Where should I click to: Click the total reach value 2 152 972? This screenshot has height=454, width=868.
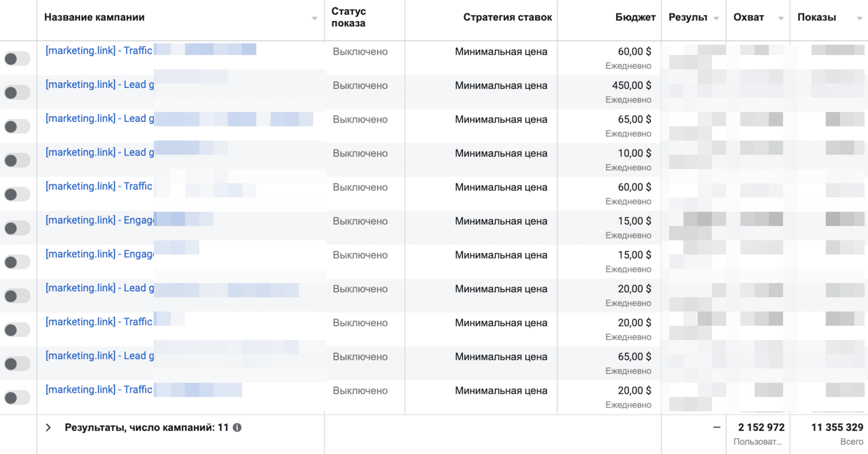(761, 427)
